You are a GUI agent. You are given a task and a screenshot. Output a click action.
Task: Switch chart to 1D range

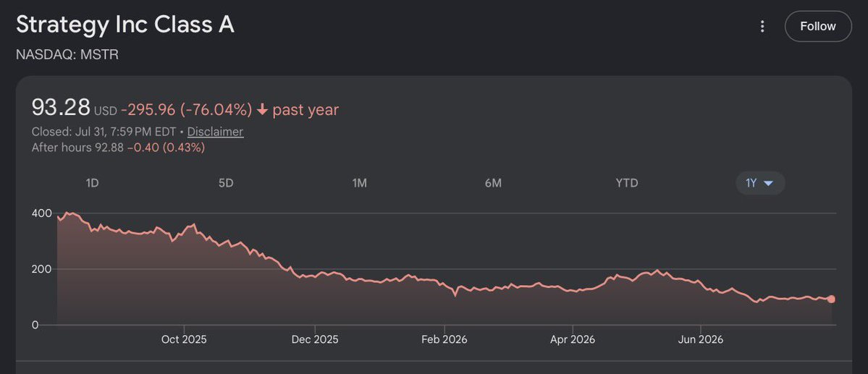tap(93, 183)
